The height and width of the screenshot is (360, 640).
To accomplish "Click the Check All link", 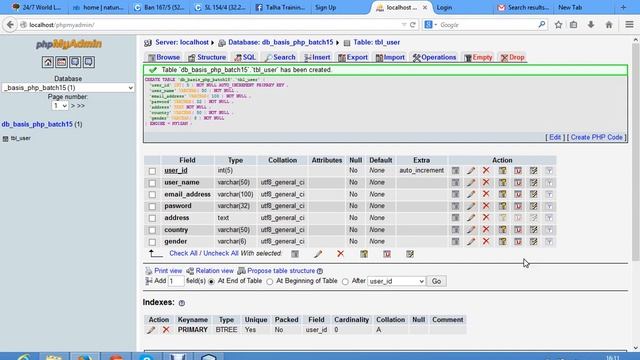I will click(x=183, y=253).
